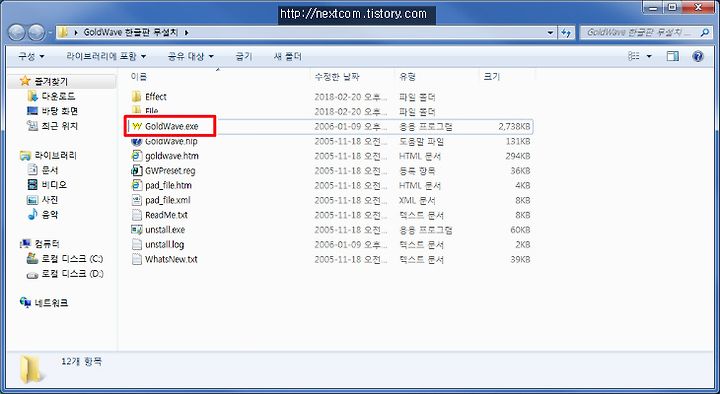Sort by the 이름 column header

pos(139,77)
